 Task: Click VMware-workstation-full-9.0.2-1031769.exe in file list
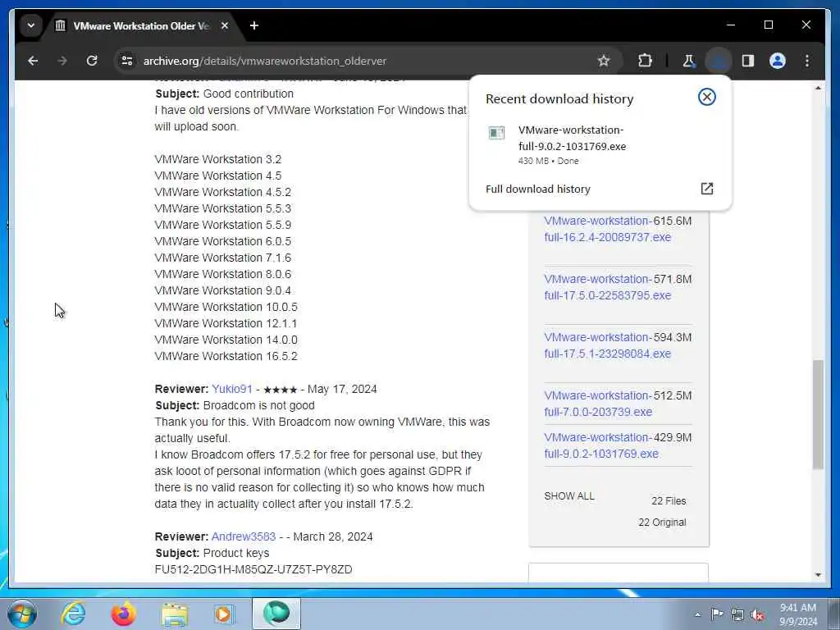point(601,445)
